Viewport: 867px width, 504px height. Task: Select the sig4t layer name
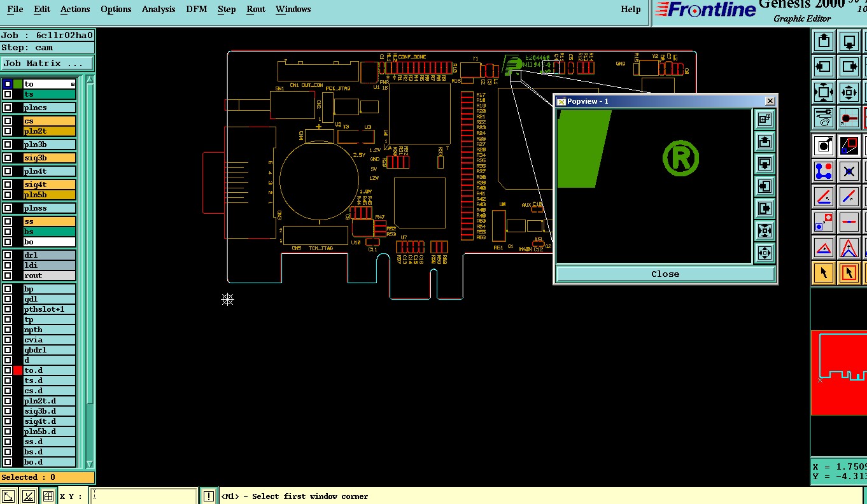click(50, 185)
